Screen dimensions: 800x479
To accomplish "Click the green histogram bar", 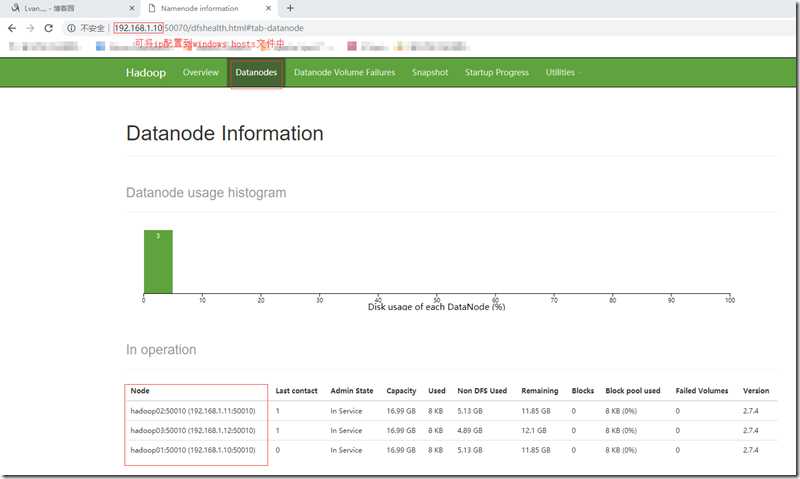I will click(158, 262).
